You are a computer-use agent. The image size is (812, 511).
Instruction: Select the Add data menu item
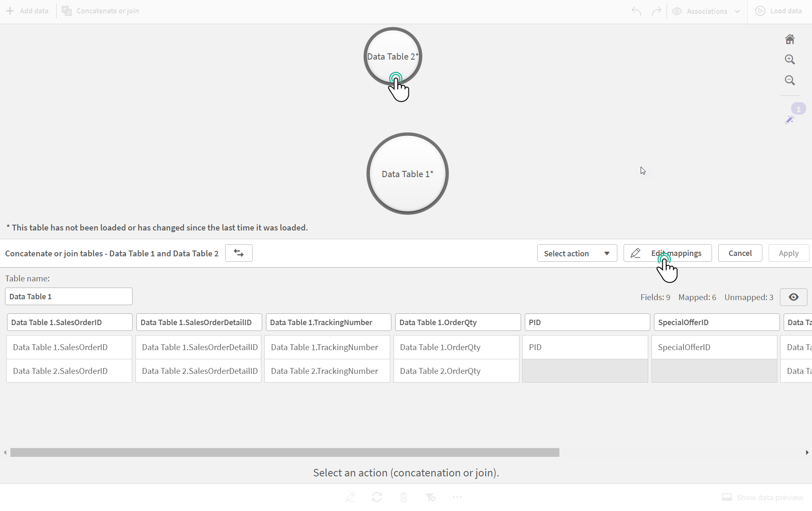click(x=28, y=10)
